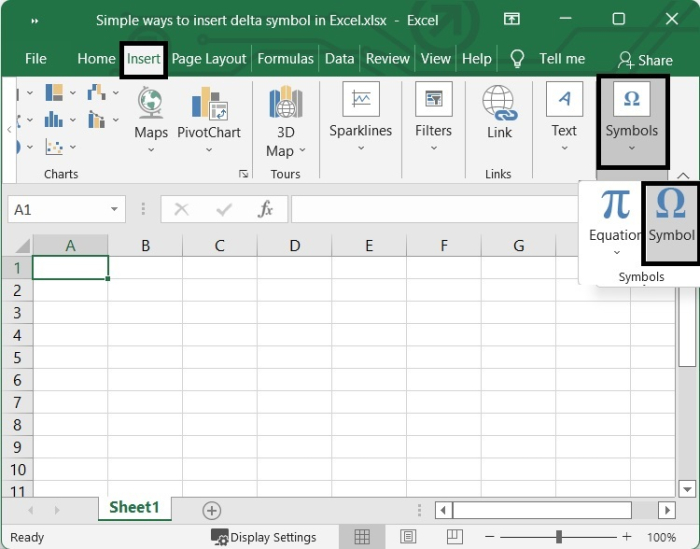Click the Insert Function fx icon
Screen dimensions: 700x549
click(x=265, y=209)
